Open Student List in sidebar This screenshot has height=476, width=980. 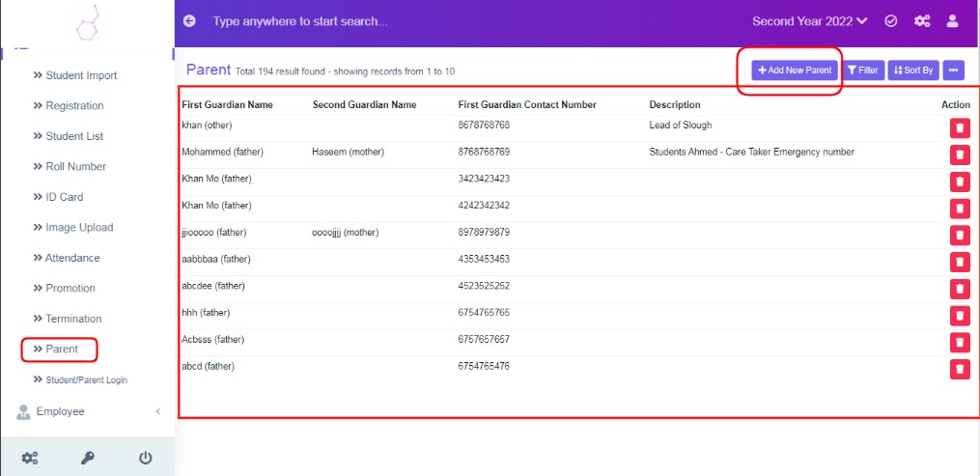coord(69,136)
